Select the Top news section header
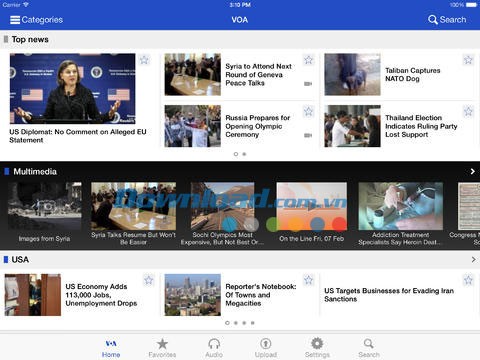The width and height of the screenshot is (480, 360). 30,39
